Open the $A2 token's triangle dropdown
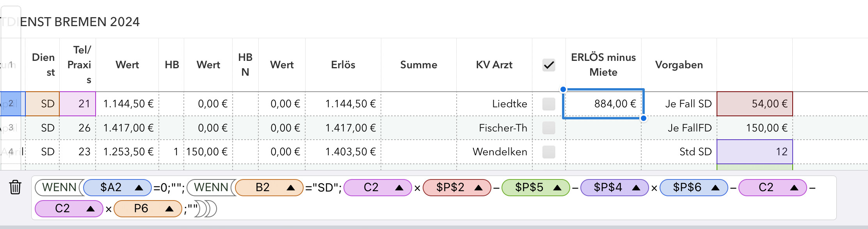This screenshot has width=868, height=229. click(139, 188)
